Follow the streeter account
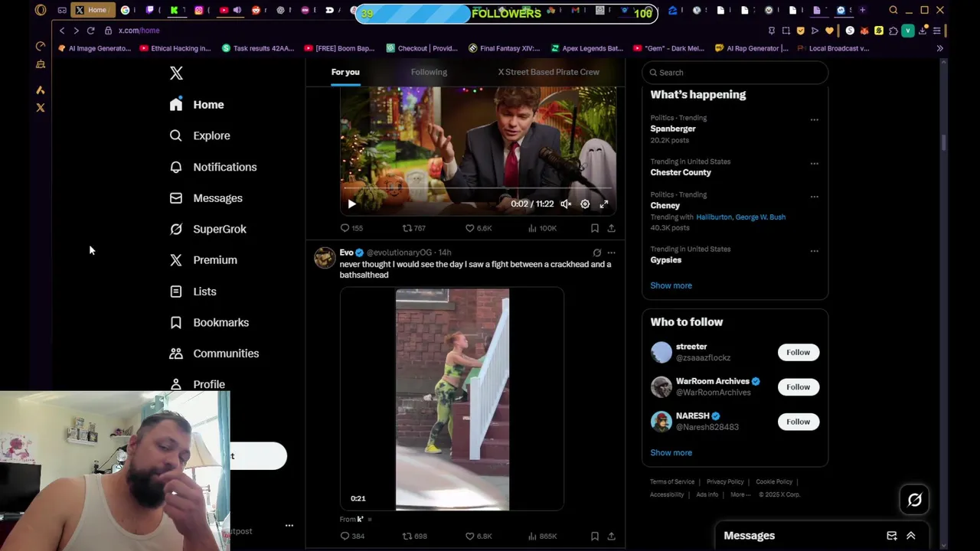 [798, 352]
